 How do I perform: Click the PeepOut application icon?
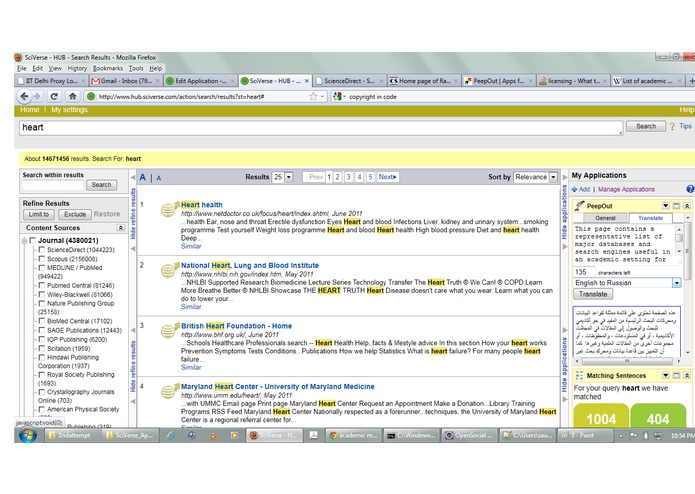579,206
